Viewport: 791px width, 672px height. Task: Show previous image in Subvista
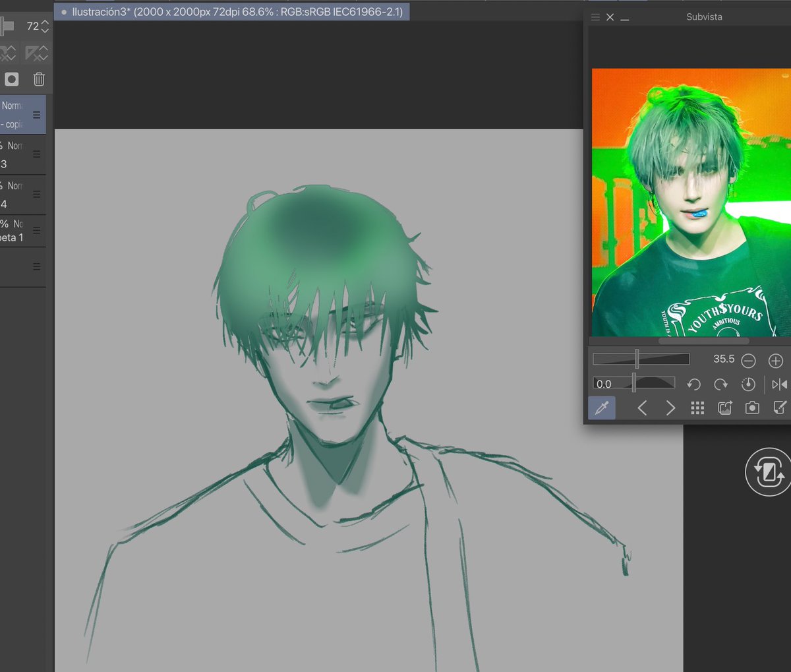(x=642, y=408)
